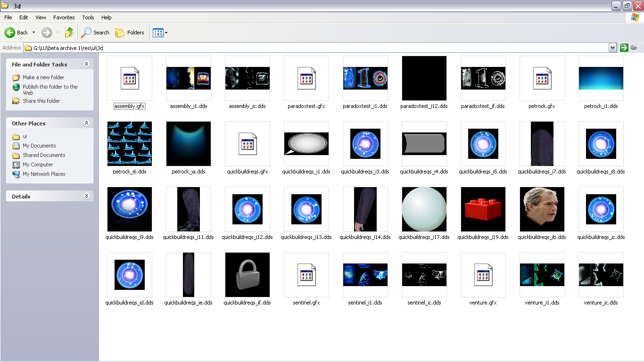Open the Tools menu

tap(88, 17)
